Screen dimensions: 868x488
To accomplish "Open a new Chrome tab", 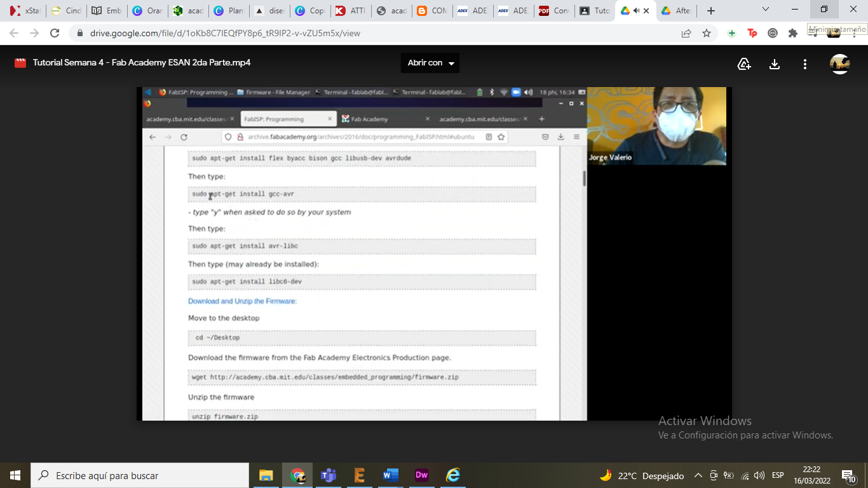I will coord(711,11).
